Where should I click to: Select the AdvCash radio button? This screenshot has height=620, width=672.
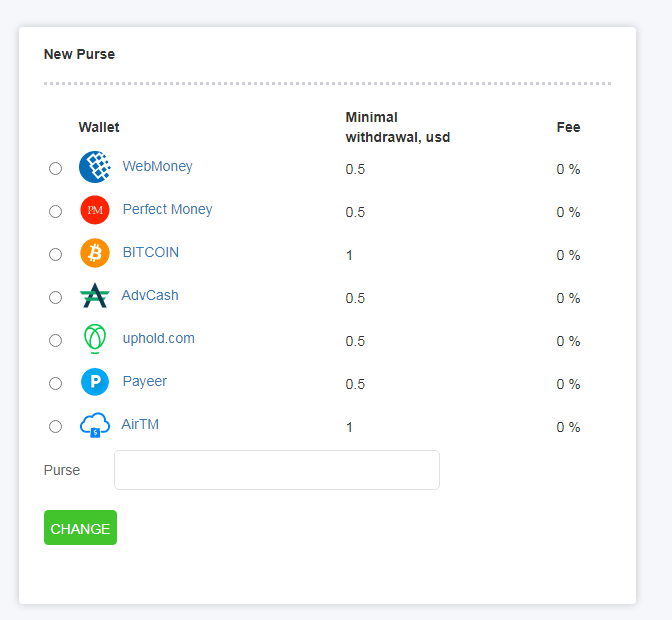pyautogui.click(x=56, y=298)
